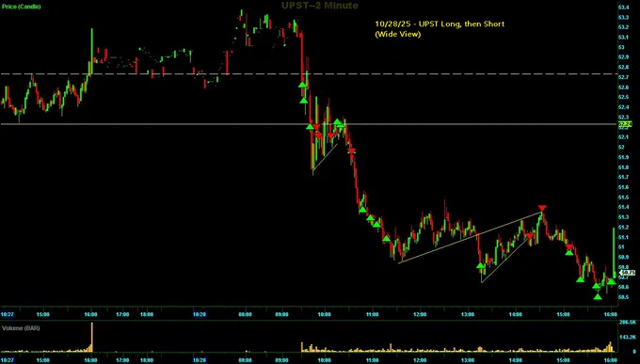Click the 12:00 label under the volume panel
Image resolution: width=640 pixels, height=364 pixels.
tap(420, 361)
